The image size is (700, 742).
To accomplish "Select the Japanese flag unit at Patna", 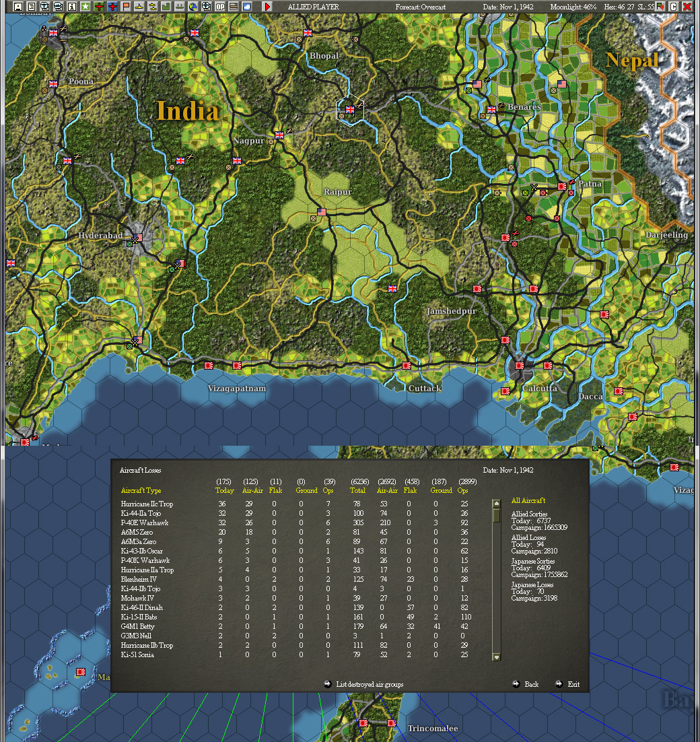I will (562, 187).
